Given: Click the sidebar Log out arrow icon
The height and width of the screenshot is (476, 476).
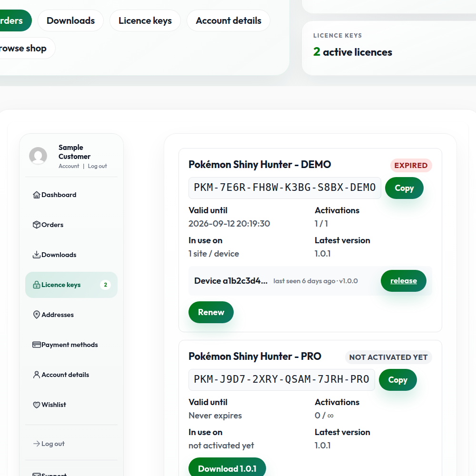Looking at the screenshot, I should [37, 444].
